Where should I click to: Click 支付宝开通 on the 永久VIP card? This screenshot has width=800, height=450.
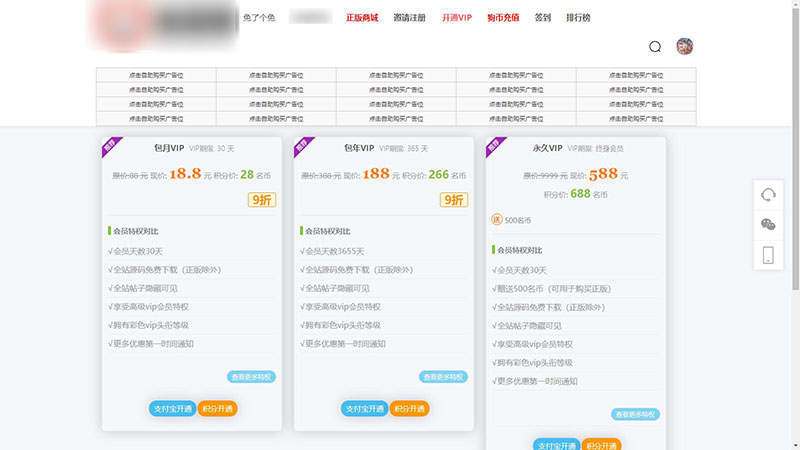pos(557,444)
